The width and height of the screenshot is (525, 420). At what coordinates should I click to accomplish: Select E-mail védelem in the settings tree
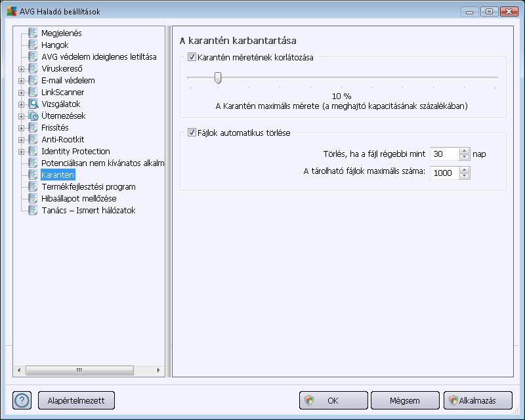68,80
